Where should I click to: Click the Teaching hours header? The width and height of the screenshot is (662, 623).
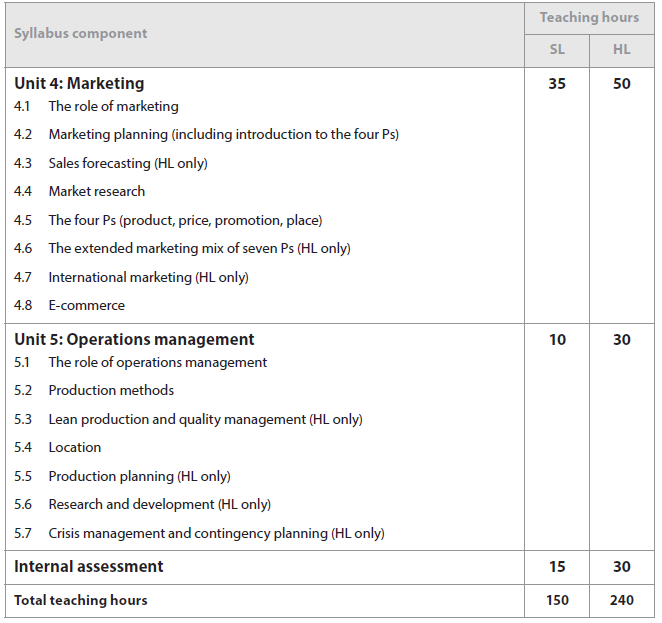tap(588, 18)
